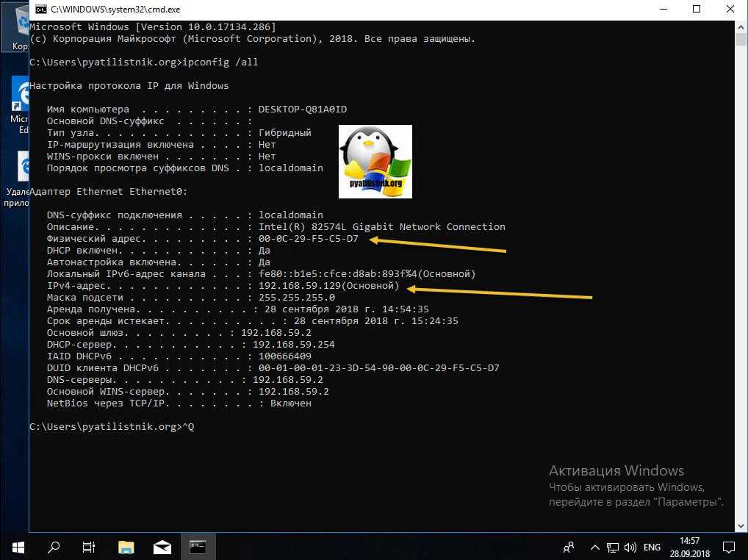Click the cmd.exe taskbar button
Screen dimensions: 748x560
pos(198,547)
